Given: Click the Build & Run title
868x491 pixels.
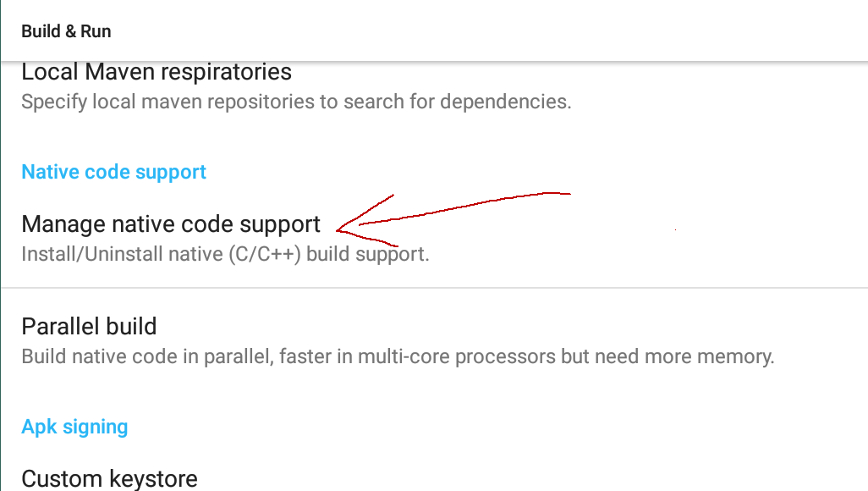Looking at the screenshot, I should (x=66, y=31).
